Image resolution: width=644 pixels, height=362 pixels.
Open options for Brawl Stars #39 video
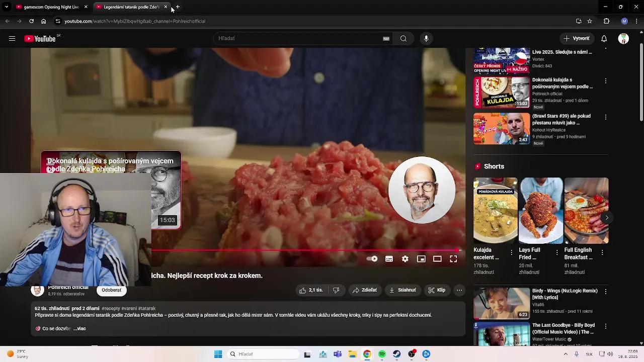tap(606, 117)
